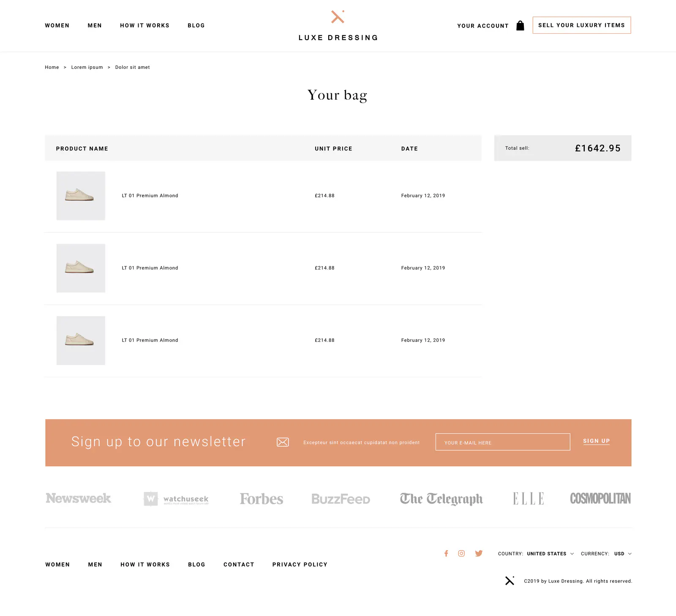Open the BuzzFeed press logo
This screenshot has height=616, width=676.
coord(341,499)
